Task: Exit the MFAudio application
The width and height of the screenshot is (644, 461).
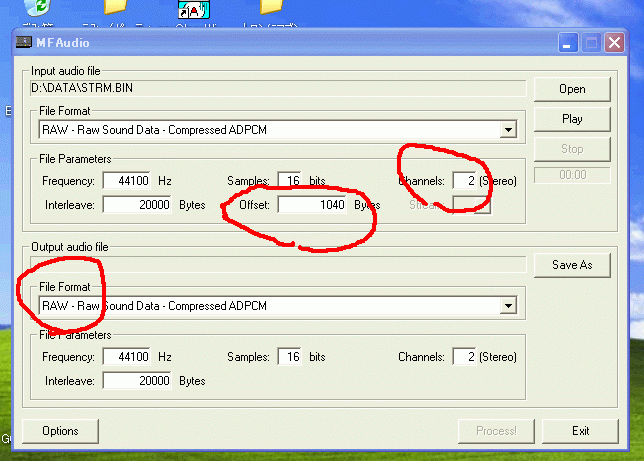Action: pyautogui.click(x=580, y=431)
